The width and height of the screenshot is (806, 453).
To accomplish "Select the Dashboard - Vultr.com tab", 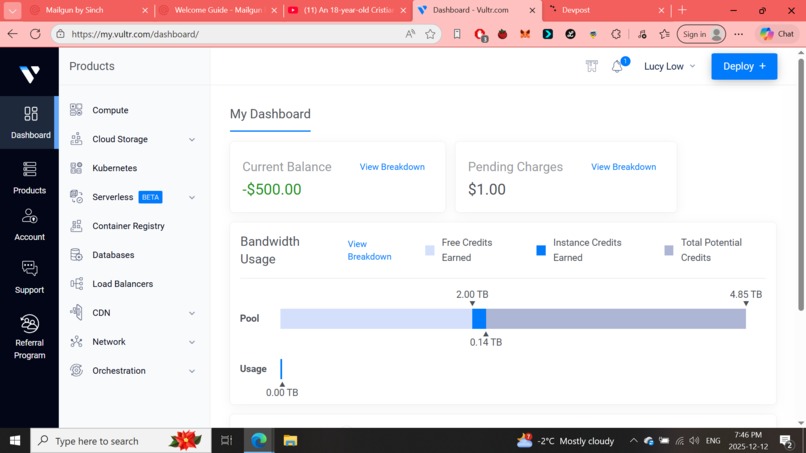I will point(477,10).
